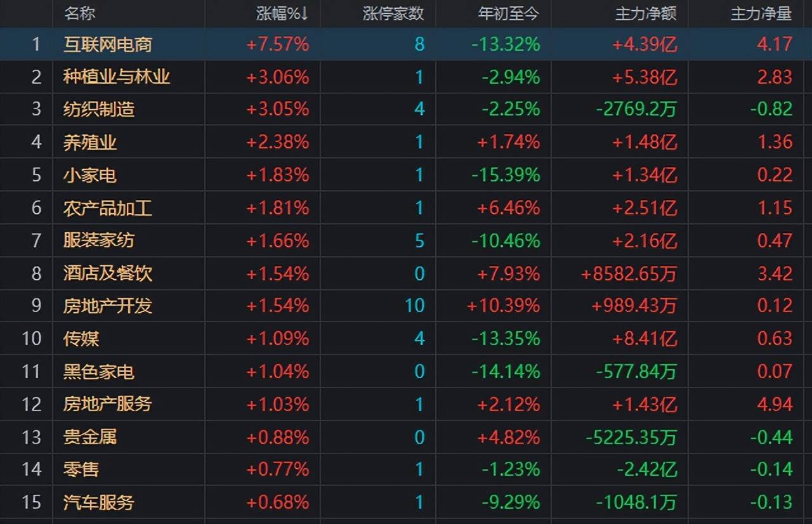Viewport: 812px width, 524px height.
Task: Click the 汽车服务 row name
Action: pyautogui.click(x=99, y=502)
